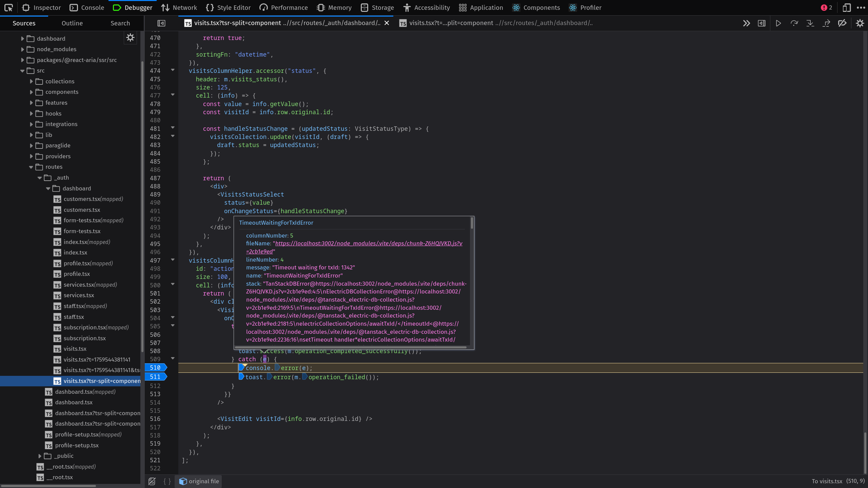
Task: Expand the _public folder
Action: click(x=40, y=456)
